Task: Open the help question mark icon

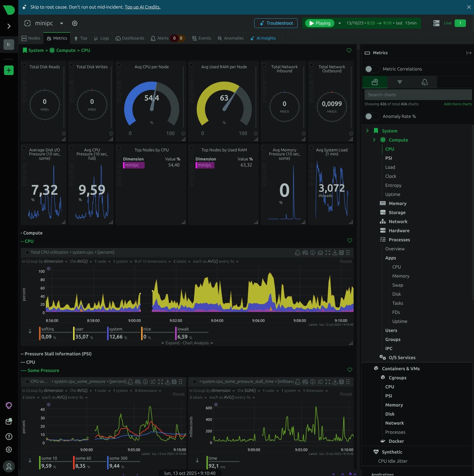Action: [9, 436]
